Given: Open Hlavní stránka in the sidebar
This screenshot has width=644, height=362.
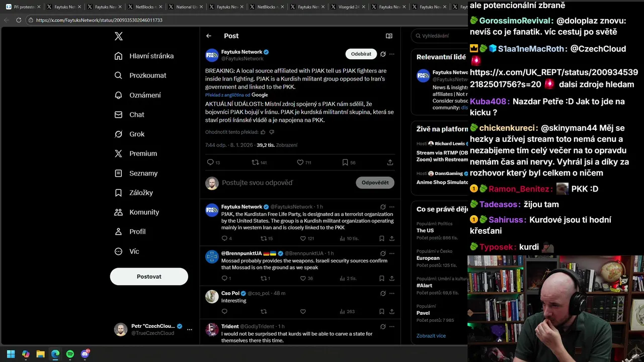Looking at the screenshot, I should (144, 56).
